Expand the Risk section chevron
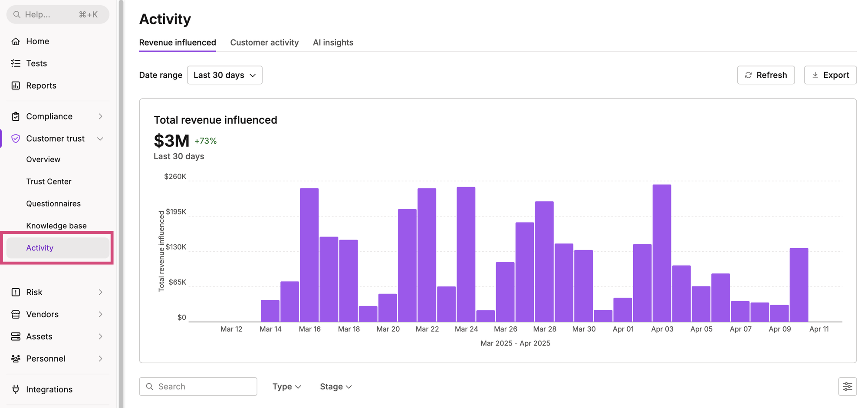 coord(100,292)
